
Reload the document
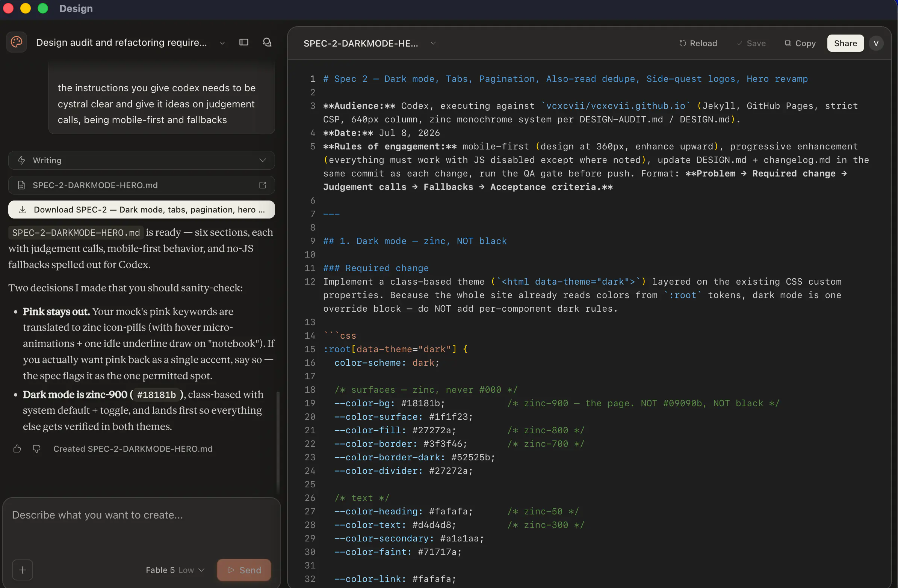(x=698, y=44)
